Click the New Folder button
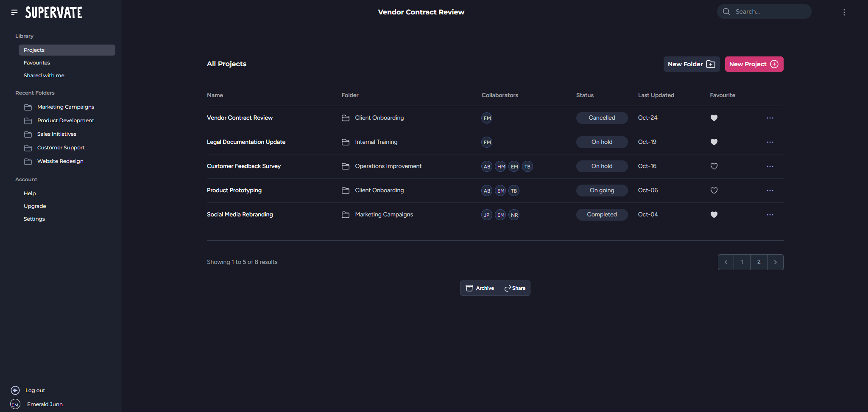Screen dimensions: 868x412 click(691, 64)
